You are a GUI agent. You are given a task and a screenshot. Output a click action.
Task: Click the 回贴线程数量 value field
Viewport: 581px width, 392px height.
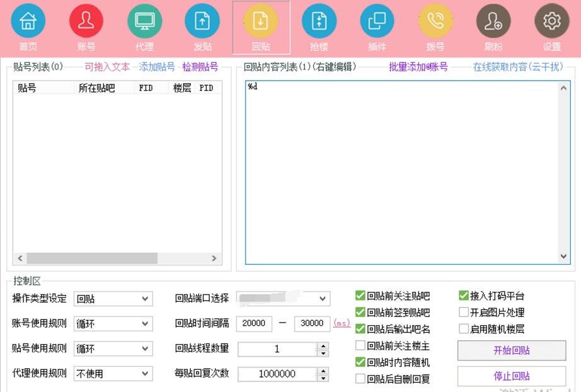click(277, 349)
